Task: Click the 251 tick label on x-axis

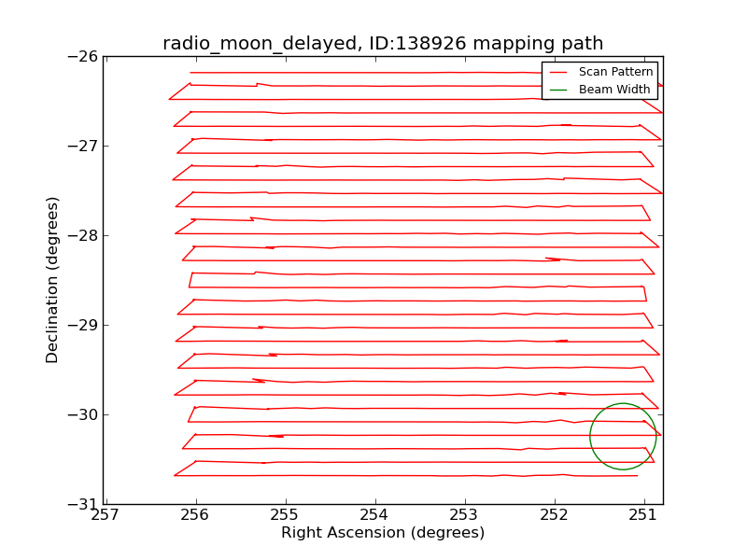Action: coord(643,515)
